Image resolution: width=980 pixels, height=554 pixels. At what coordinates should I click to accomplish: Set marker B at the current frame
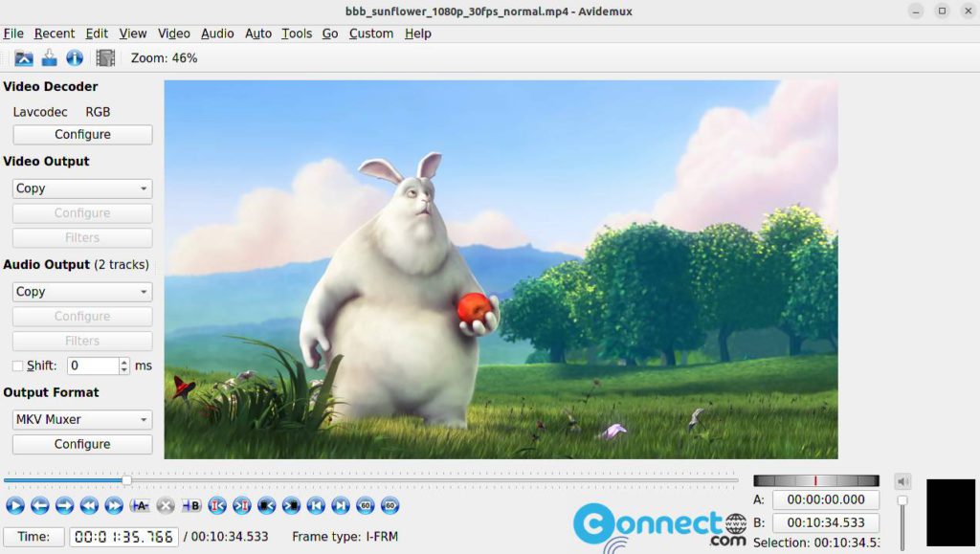point(191,505)
